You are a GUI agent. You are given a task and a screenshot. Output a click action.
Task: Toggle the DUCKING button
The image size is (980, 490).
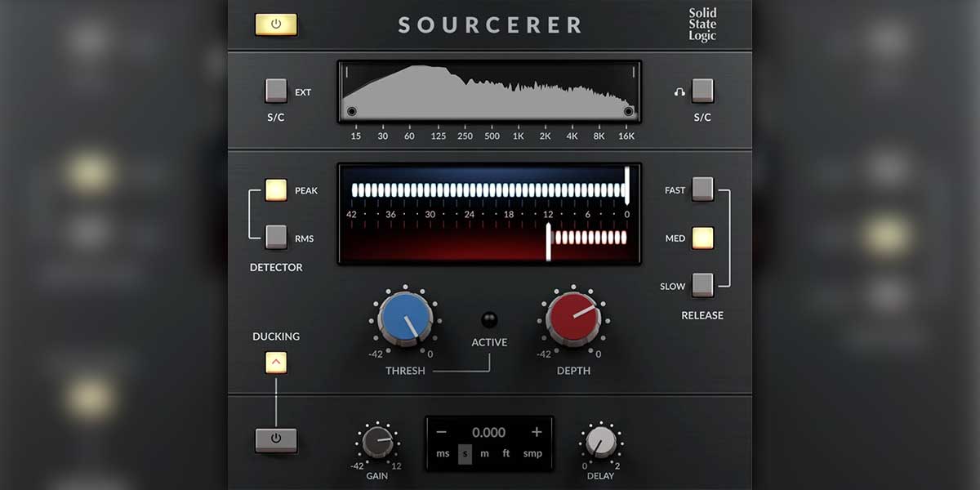[276, 363]
